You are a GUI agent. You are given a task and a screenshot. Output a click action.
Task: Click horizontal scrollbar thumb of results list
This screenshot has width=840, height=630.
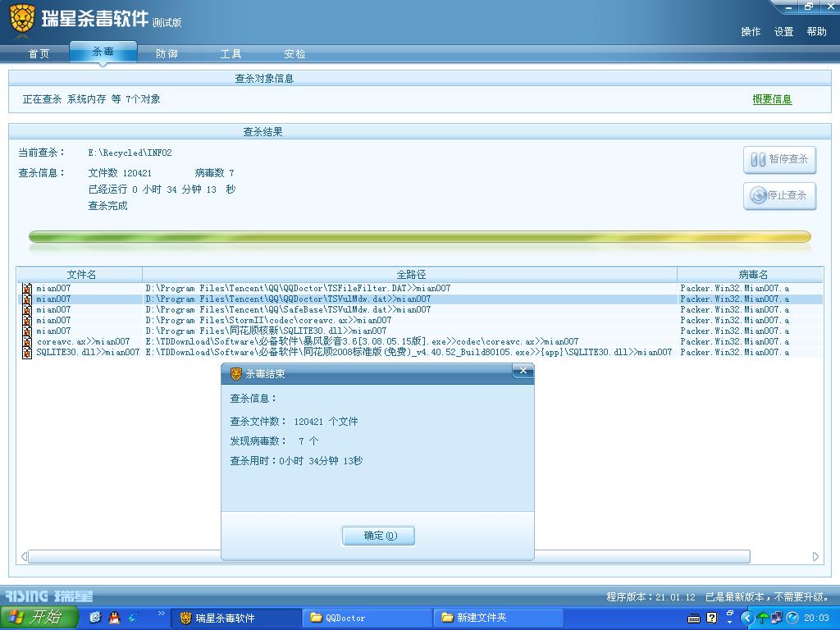[389, 557]
